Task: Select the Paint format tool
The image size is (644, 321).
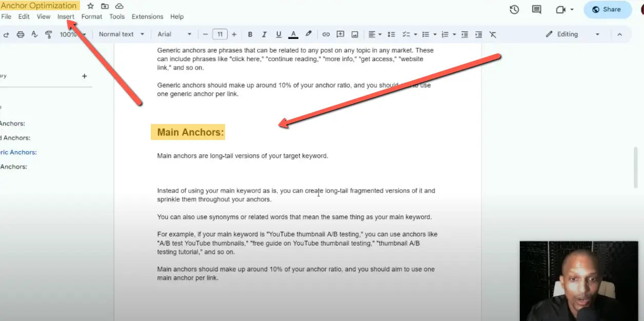Action: tap(48, 34)
